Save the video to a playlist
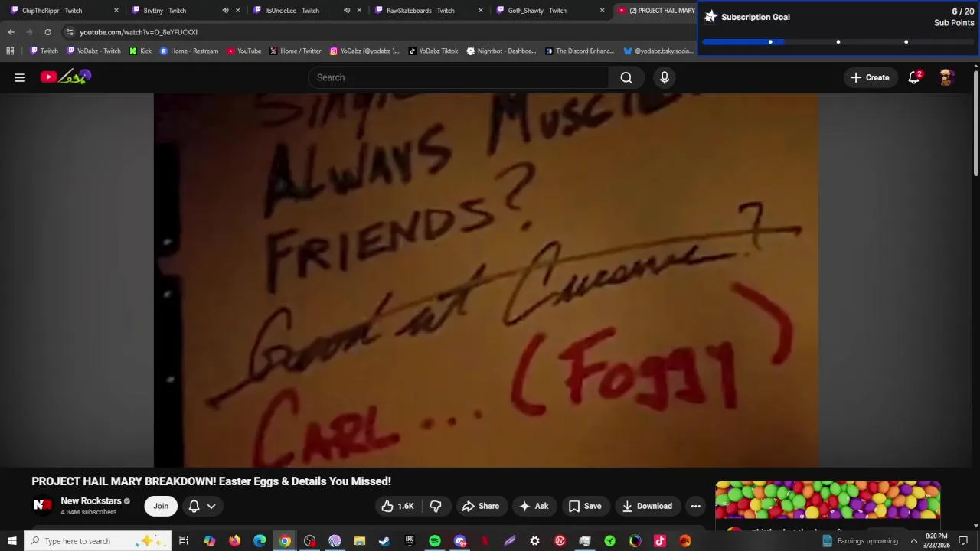Image resolution: width=980 pixels, height=551 pixels. [585, 506]
